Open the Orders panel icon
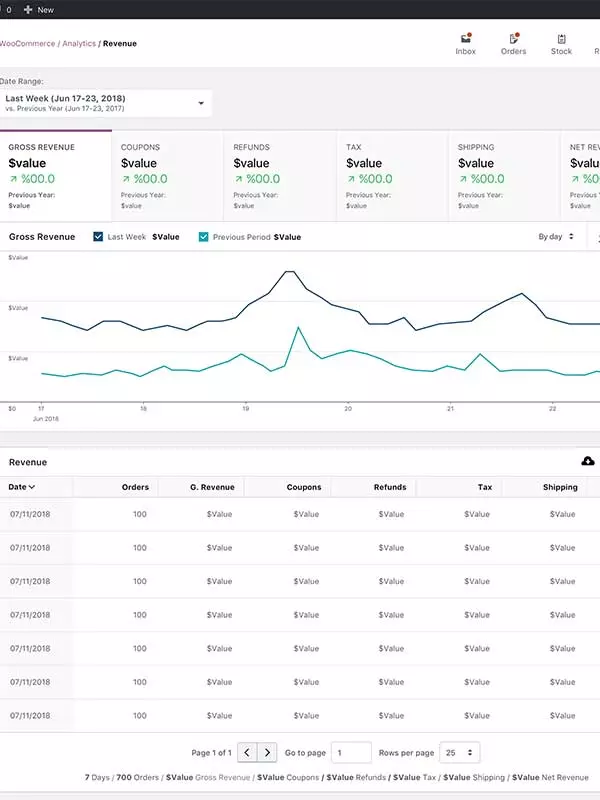600x800 pixels. click(513, 40)
